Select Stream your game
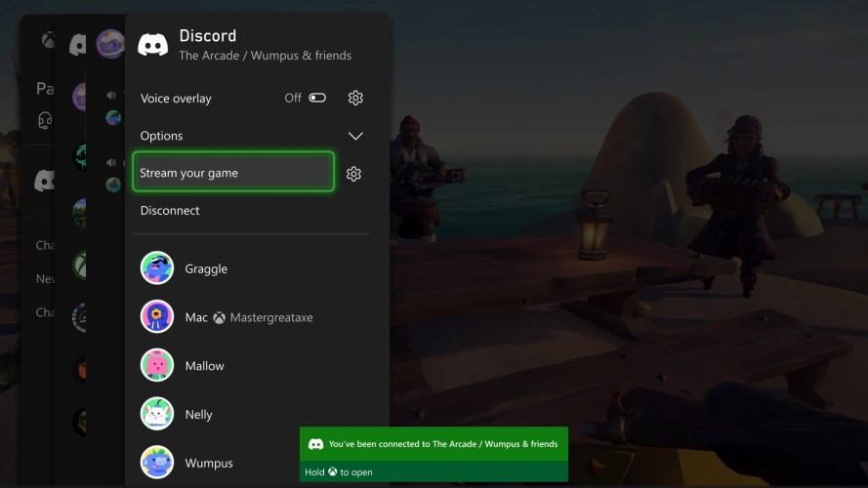The width and height of the screenshot is (868, 488). [233, 173]
